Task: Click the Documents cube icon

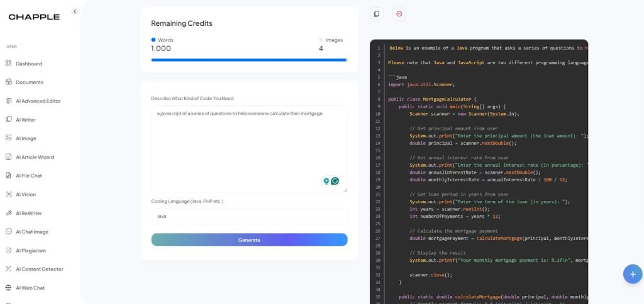Action: tap(9, 82)
